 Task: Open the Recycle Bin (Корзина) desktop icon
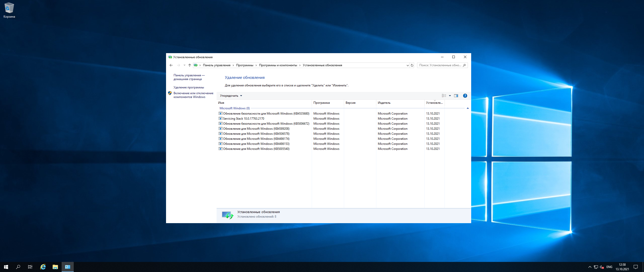tap(9, 10)
